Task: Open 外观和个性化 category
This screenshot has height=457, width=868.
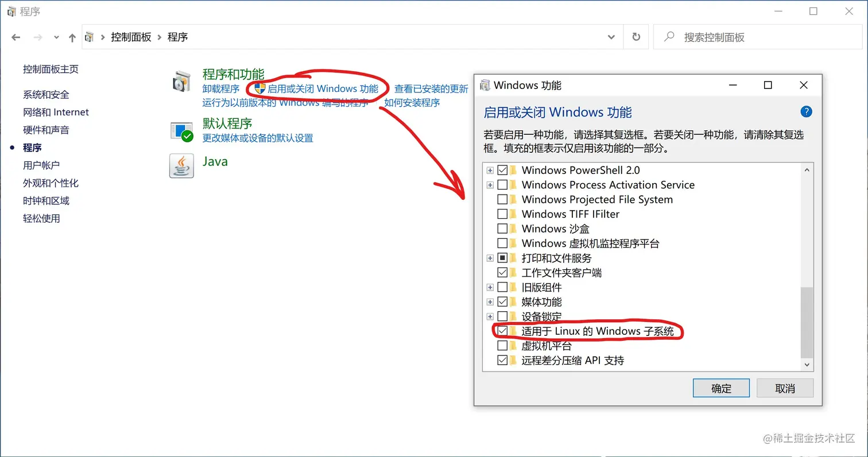Action: point(51,183)
